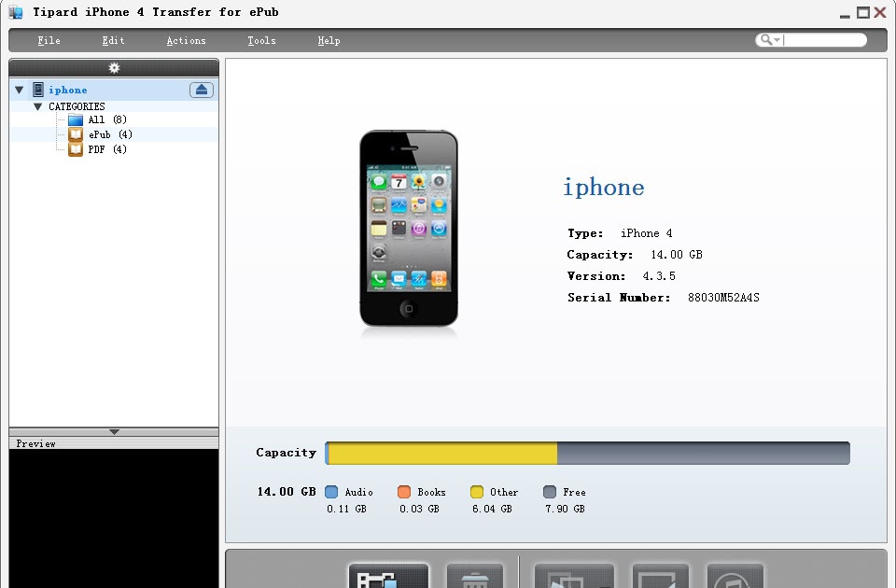Select the iphone device entry
Screen dimensions: 896x588
point(67,90)
